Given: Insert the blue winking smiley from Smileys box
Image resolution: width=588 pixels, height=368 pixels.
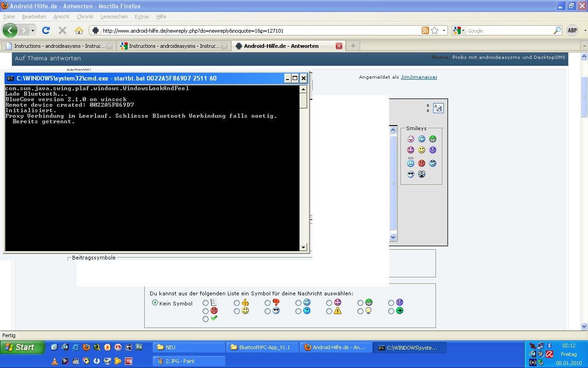Looking at the screenshot, I should pos(422,139).
